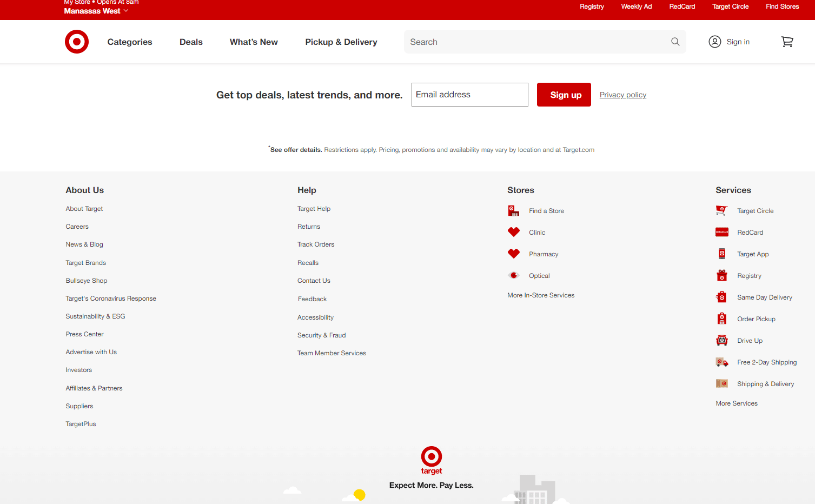This screenshot has width=815, height=504.
Task: Open the TargetPlus link
Action: [x=81, y=424]
